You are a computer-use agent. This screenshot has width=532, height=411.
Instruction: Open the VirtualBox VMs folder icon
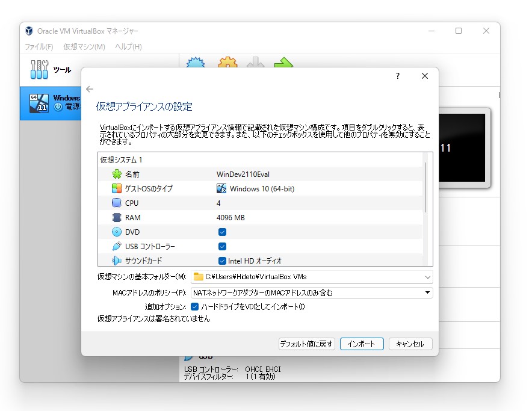pos(200,277)
